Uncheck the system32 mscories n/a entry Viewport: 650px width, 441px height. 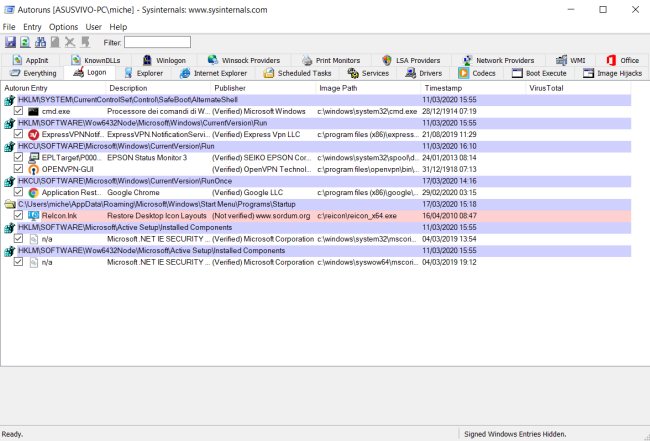coord(18,238)
